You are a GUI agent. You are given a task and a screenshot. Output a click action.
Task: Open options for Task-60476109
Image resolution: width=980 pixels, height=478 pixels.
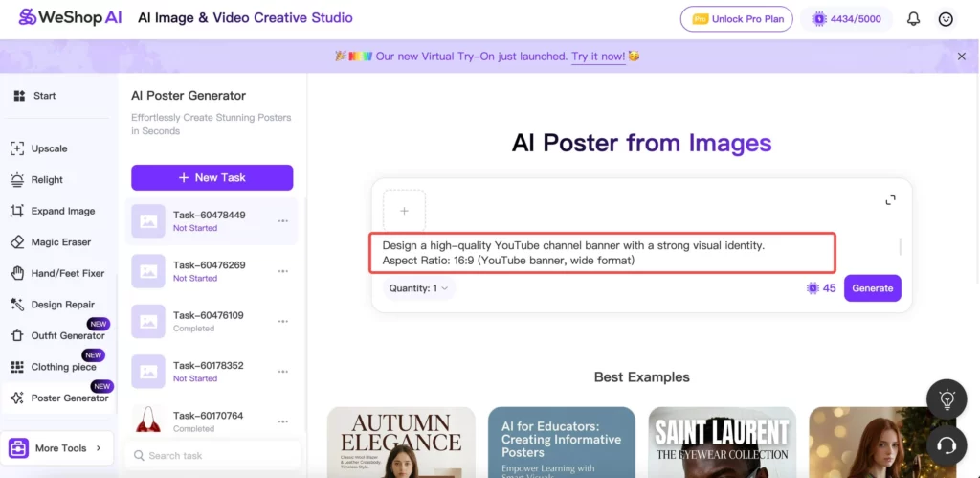point(283,321)
